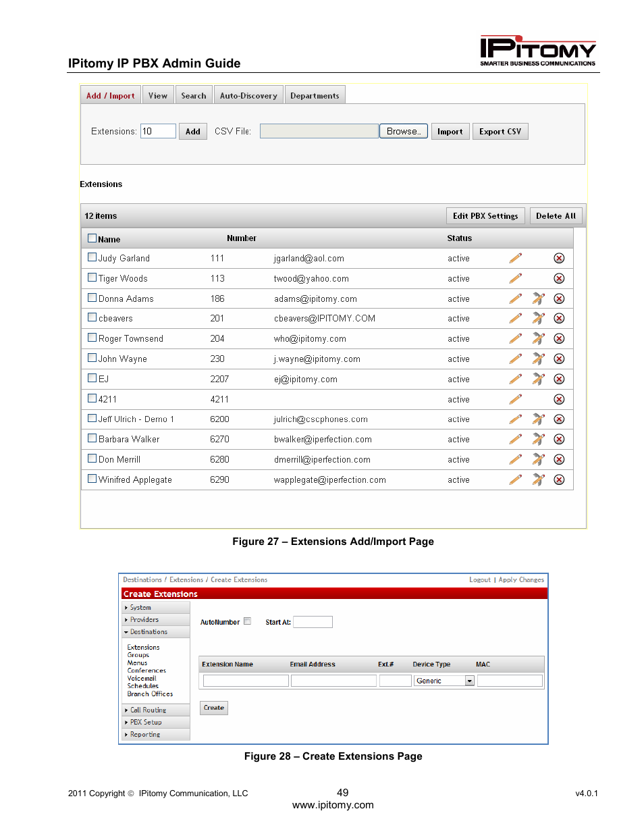Select Tiger Woods row checkbox
The width and height of the screenshot is (644, 834).
pyautogui.click(x=92, y=277)
